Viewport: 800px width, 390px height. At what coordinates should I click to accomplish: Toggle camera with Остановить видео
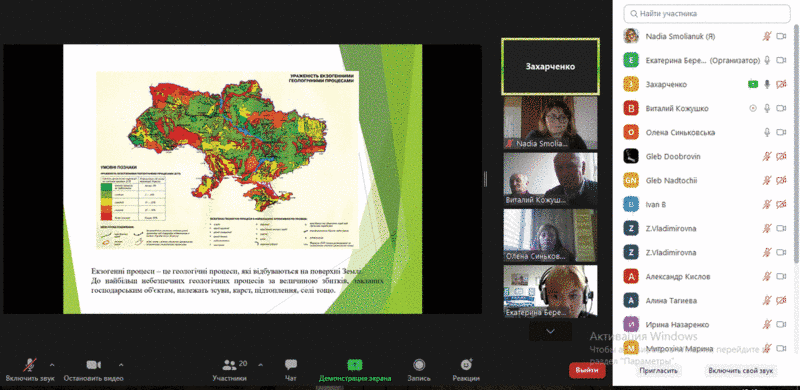pyautogui.click(x=93, y=365)
